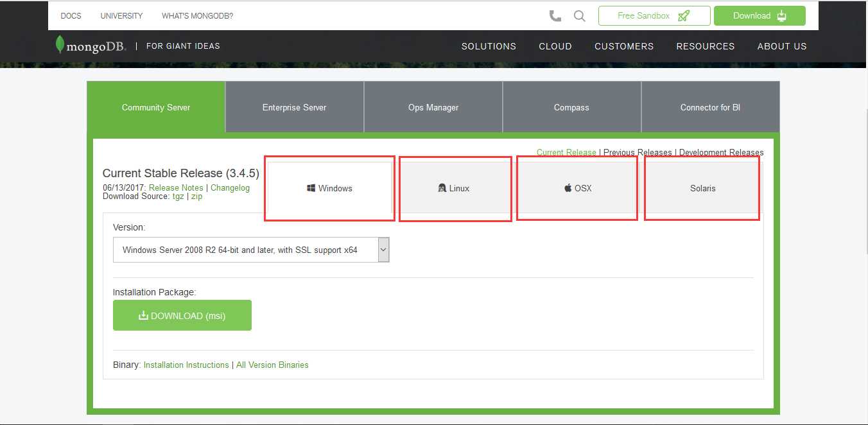Open the DOCS link
The width and height of the screenshot is (868, 425).
71,16
